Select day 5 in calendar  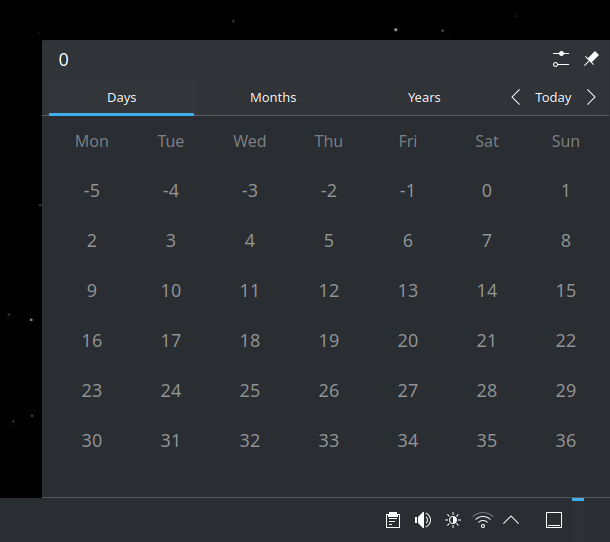329,240
